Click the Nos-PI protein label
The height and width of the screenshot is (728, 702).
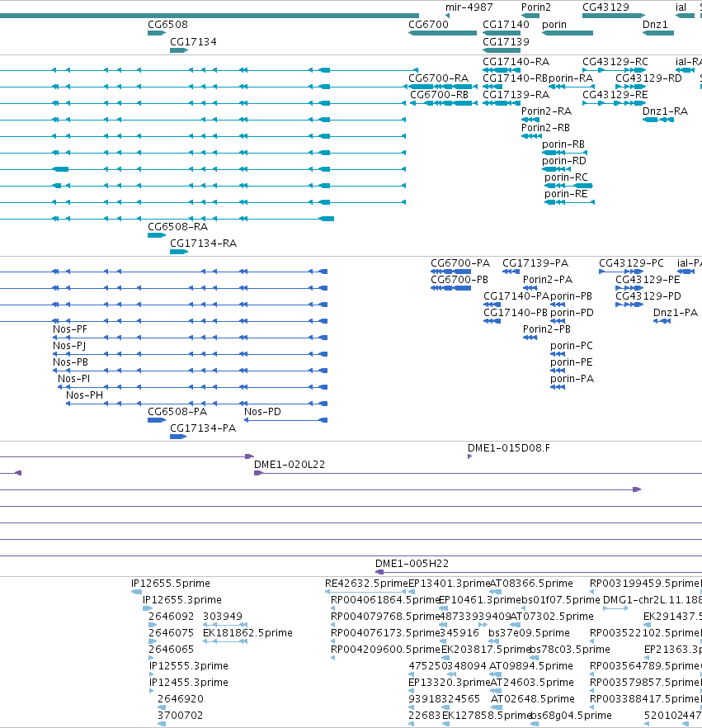coord(73,379)
